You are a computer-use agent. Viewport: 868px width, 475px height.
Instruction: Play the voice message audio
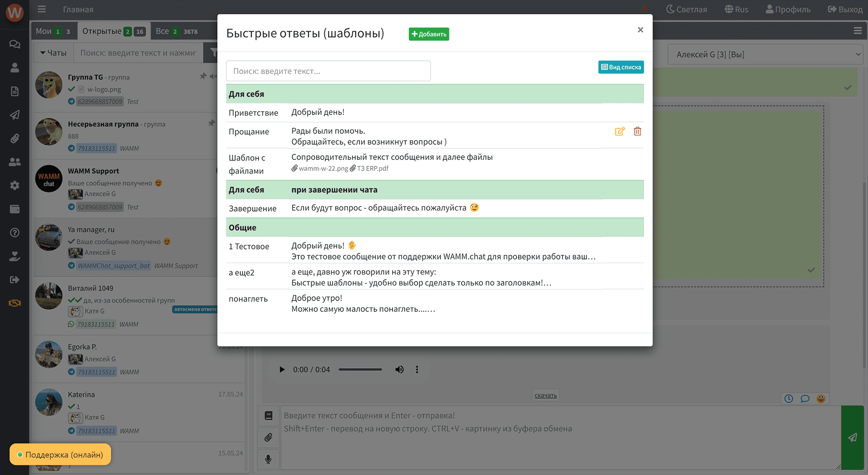pos(282,369)
